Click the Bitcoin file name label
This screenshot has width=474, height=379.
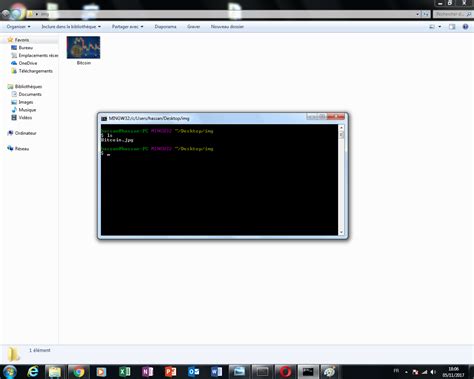point(84,63)
